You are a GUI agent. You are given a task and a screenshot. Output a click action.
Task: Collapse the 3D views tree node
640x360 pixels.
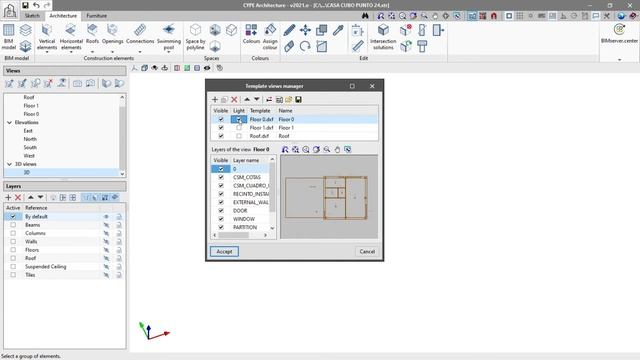tap(9, 164)
